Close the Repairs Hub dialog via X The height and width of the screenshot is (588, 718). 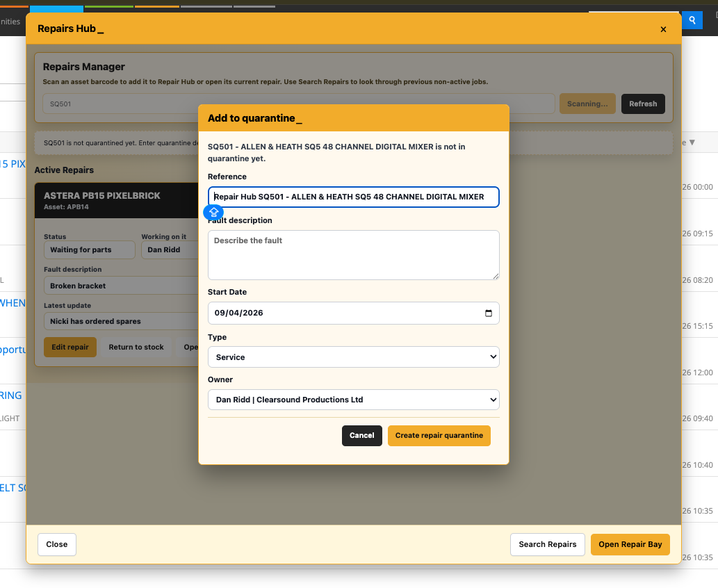coord(663,29)
